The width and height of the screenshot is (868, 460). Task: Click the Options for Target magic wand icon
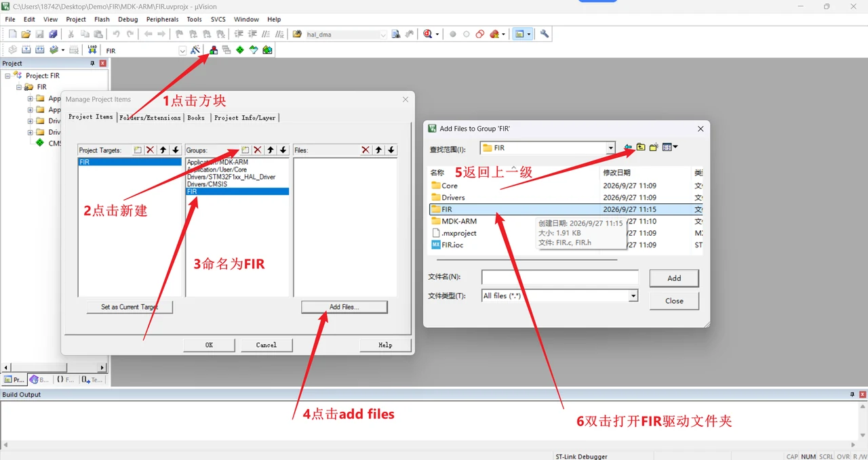point(195,50)
